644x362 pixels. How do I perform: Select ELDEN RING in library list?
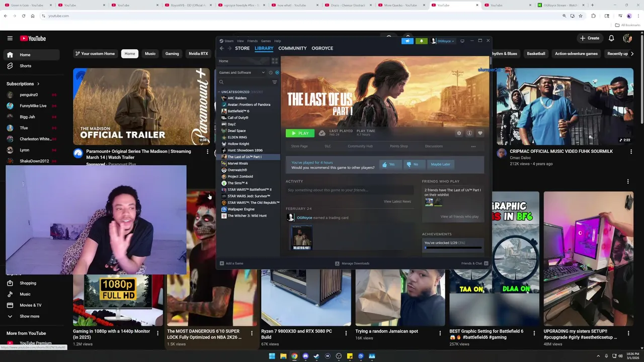point(237,137)
